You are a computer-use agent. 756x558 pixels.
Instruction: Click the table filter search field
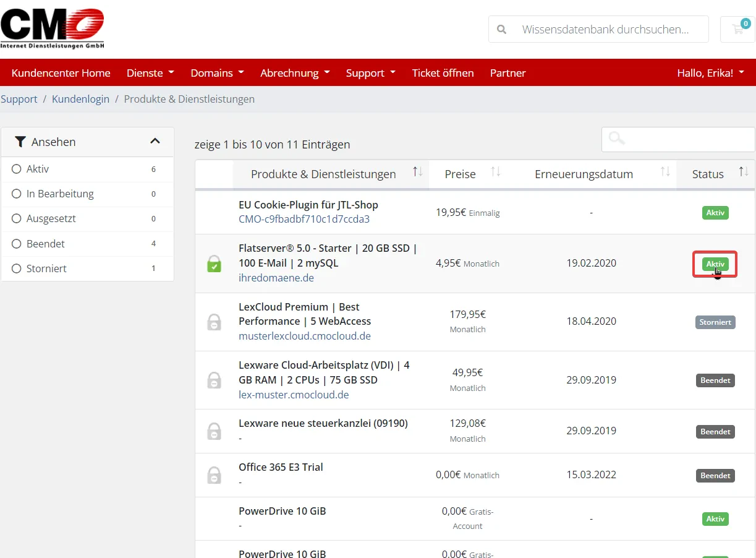click(x=678, y=139)
